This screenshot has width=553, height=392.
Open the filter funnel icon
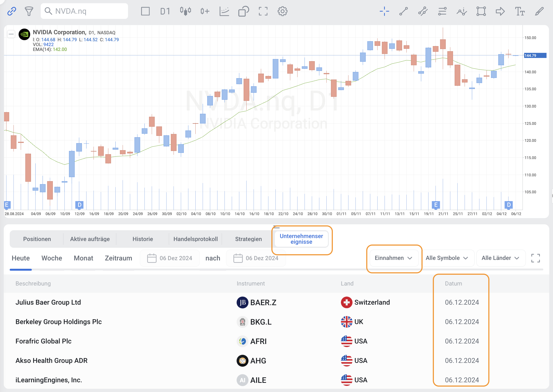(29, 11)
